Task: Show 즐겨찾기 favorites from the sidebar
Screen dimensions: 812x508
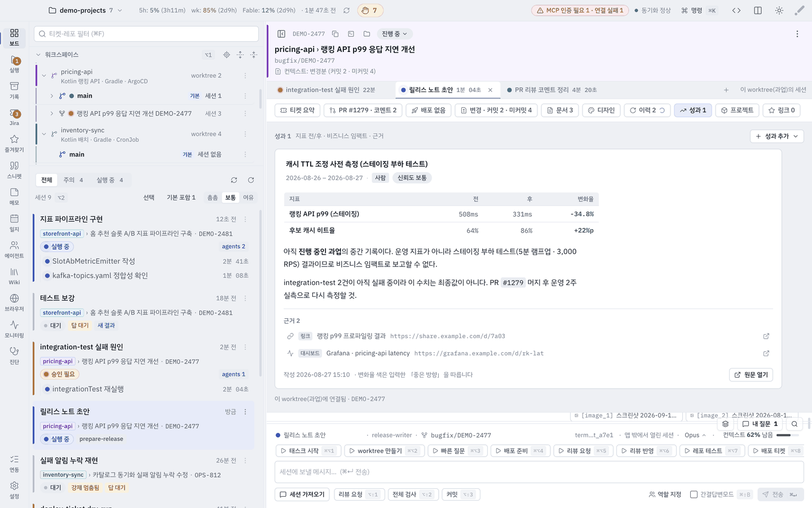Action: click(x=14, y=144)
